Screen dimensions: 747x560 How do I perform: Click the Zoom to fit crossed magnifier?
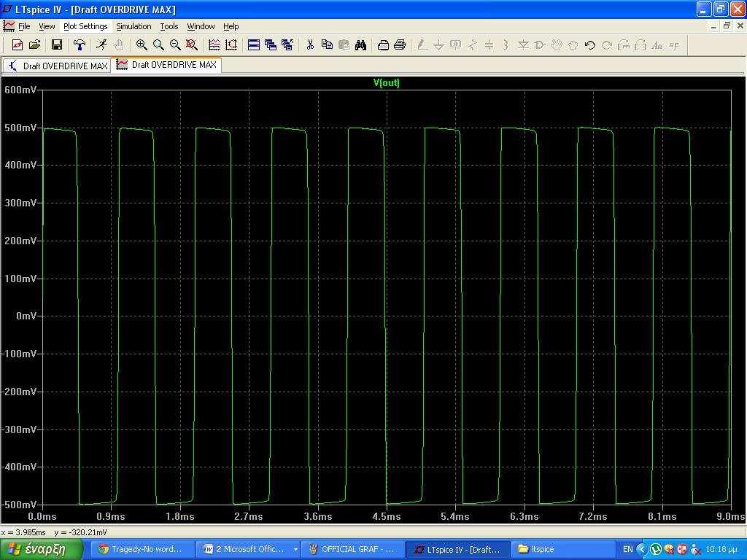[x=192, y=44]
